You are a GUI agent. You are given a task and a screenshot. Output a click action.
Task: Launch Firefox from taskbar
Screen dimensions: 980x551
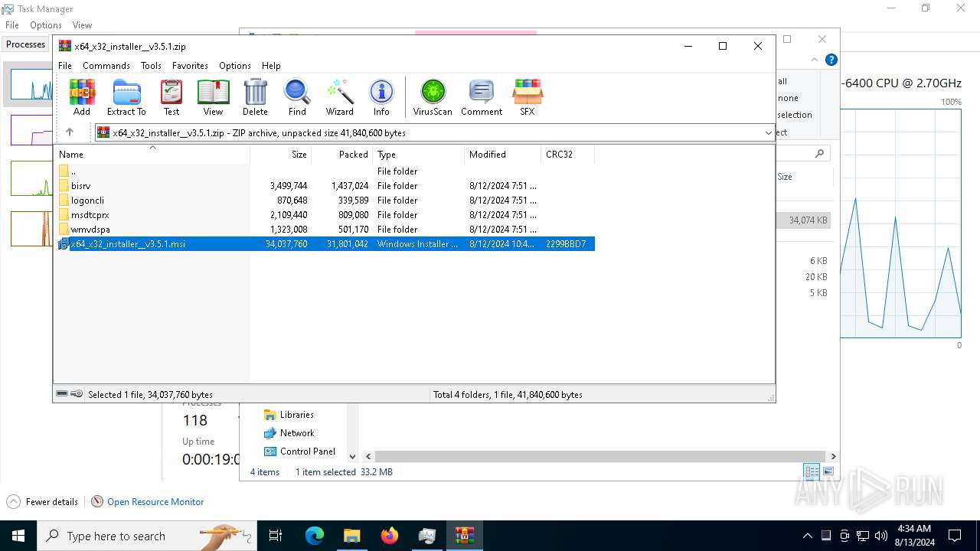point(389,536)
